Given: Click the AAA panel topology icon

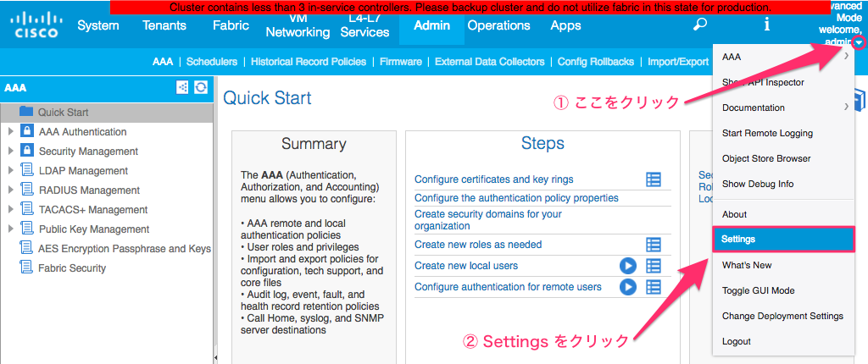Looking at the screenshot, I should coord(182,87).
